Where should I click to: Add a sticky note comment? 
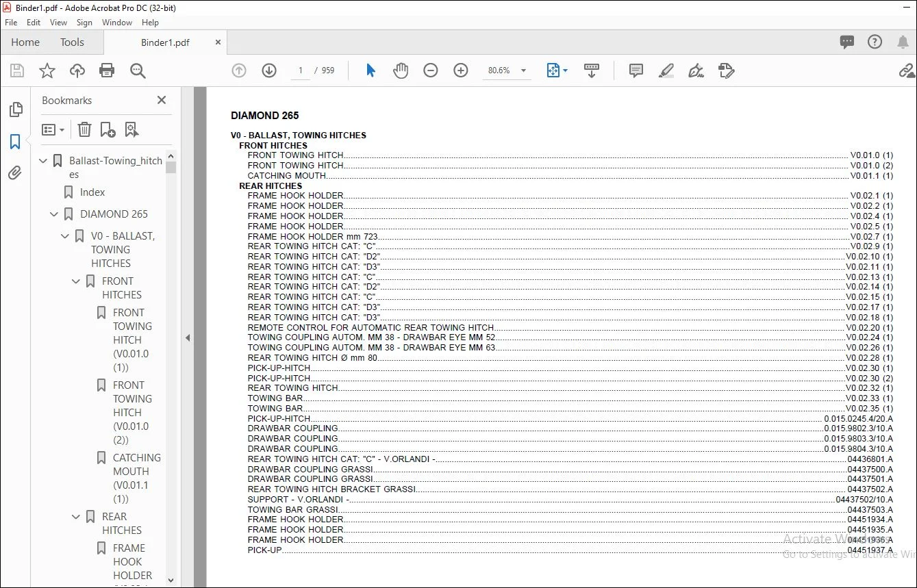[x=636, y=71]
